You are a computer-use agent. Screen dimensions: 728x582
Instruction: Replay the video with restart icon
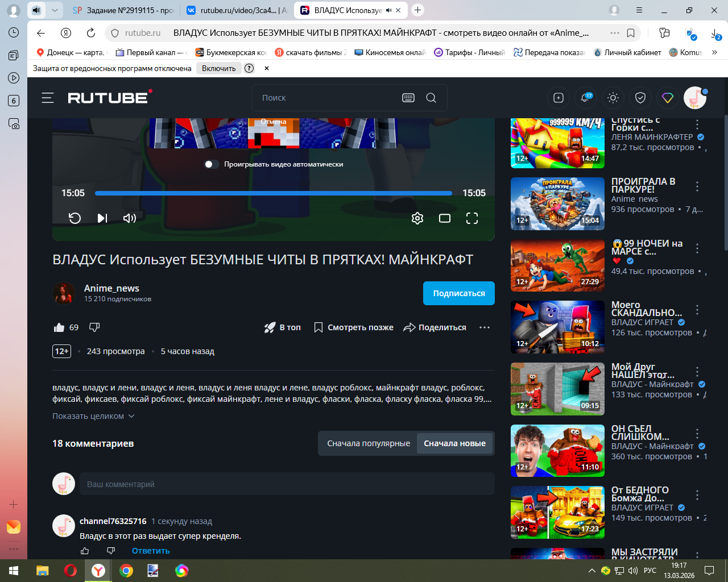[x=75, y=218]
